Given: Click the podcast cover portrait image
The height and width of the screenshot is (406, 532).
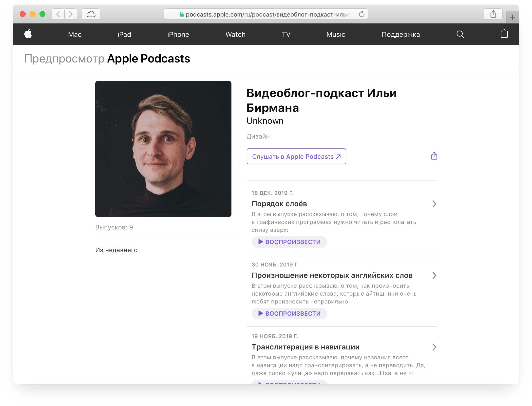Looking at the screenshot, I should tap(163, 149).
